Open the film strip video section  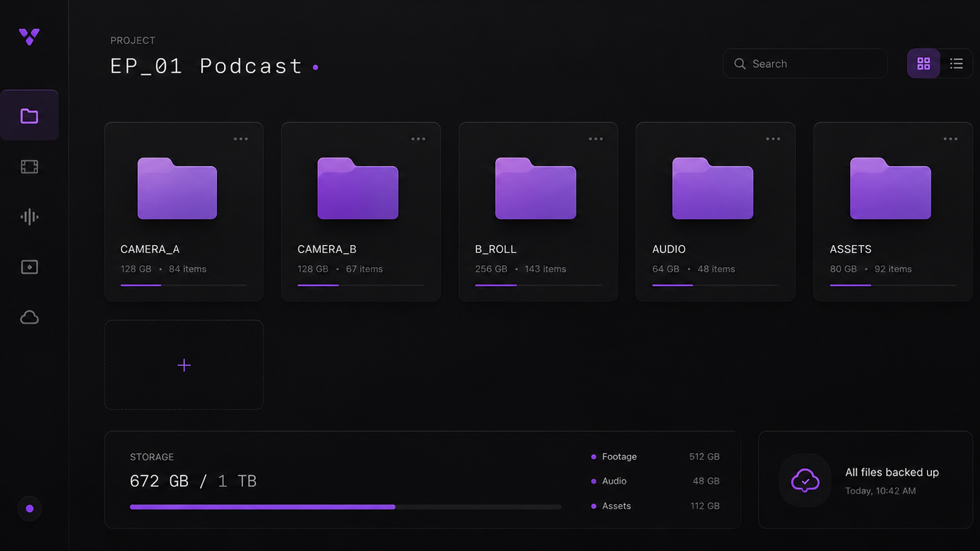point(29,167)
